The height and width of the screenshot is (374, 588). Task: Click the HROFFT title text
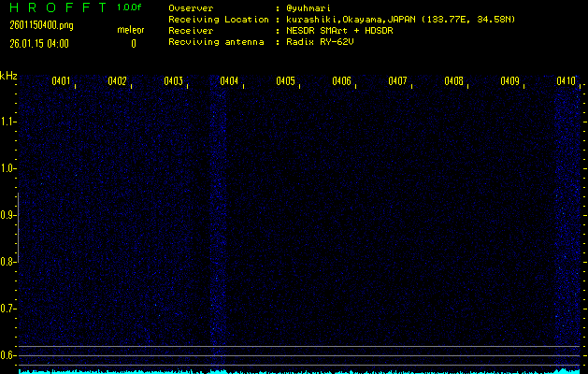[x=57, y=7]
